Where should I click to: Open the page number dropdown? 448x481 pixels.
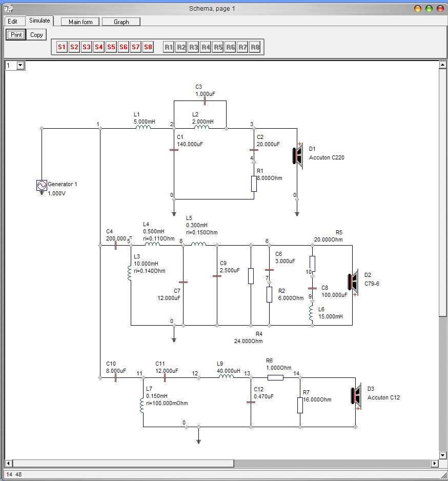tap(21, 65)
